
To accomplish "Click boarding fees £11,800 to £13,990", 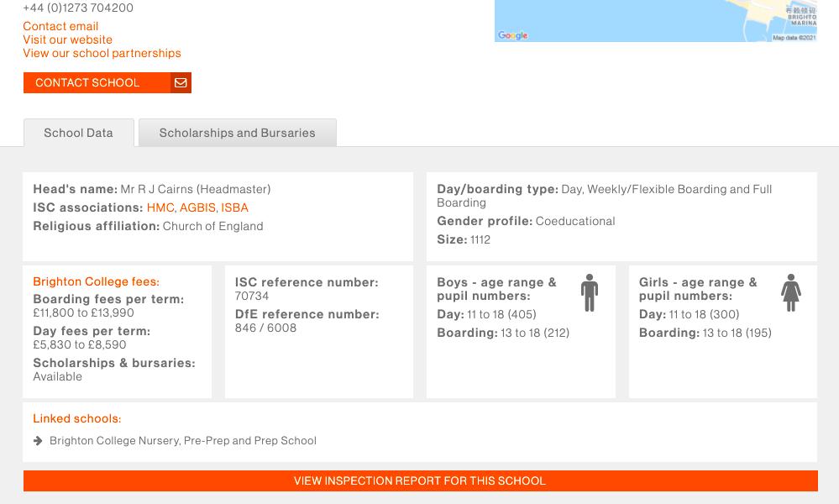I will coord(83,312).
